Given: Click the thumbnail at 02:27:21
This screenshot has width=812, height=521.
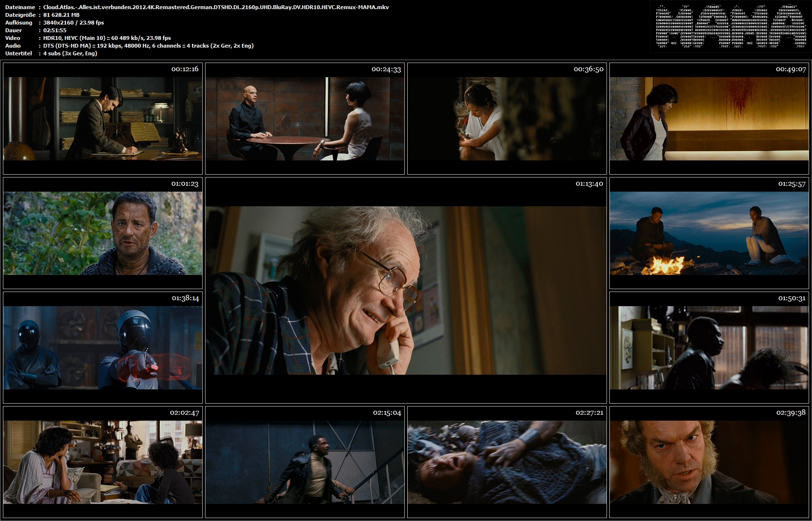Looking at the screenshot, I should pos(507,462).
